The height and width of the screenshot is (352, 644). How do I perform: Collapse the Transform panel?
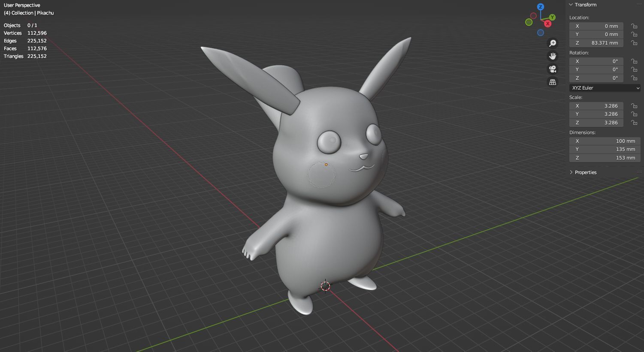tap(571, 5)
